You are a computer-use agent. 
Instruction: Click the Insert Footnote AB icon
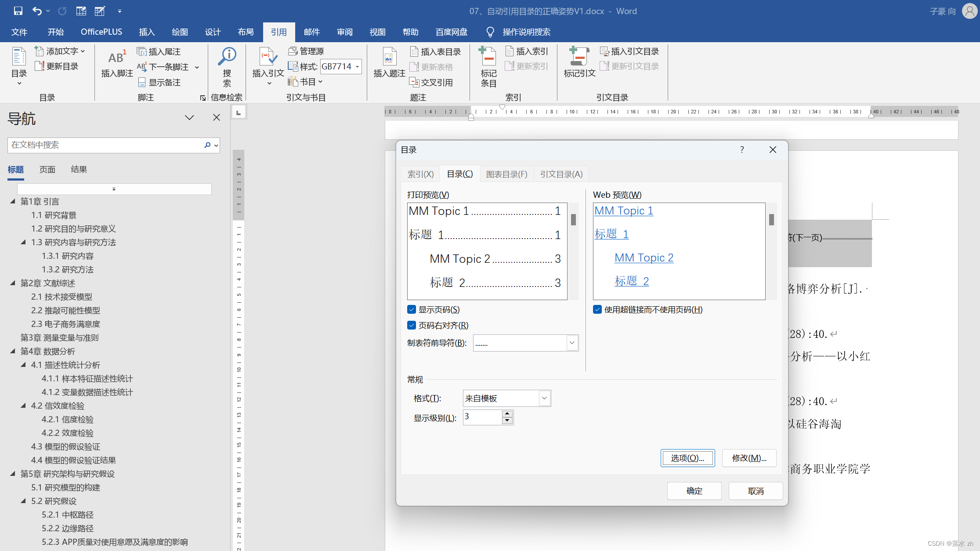point(117,58)
